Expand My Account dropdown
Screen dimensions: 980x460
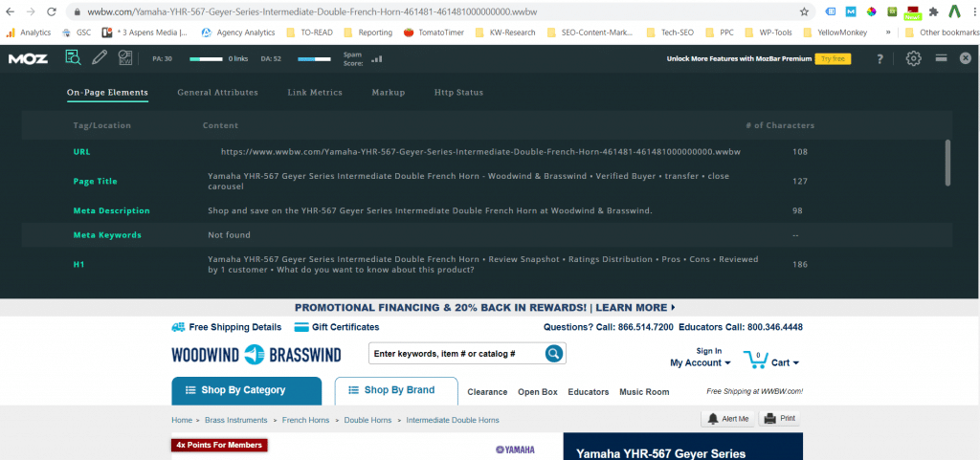coord(701,362)
